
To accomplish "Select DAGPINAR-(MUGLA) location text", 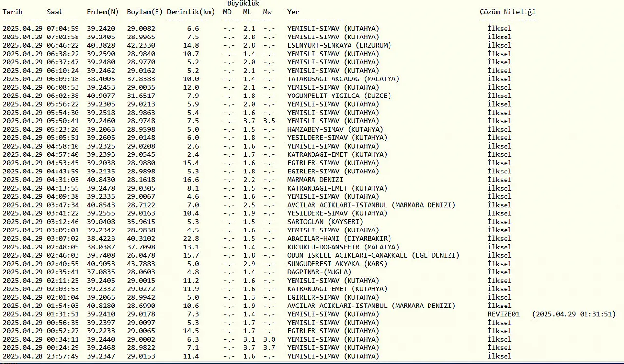I will tap(319, 272).
